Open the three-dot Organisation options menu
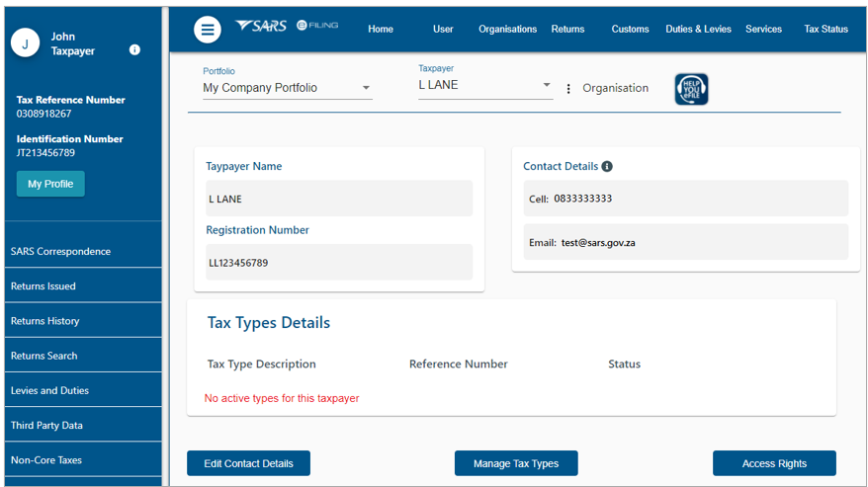The width and height of the screenshot is (868, 487). (x=568, y=89)
